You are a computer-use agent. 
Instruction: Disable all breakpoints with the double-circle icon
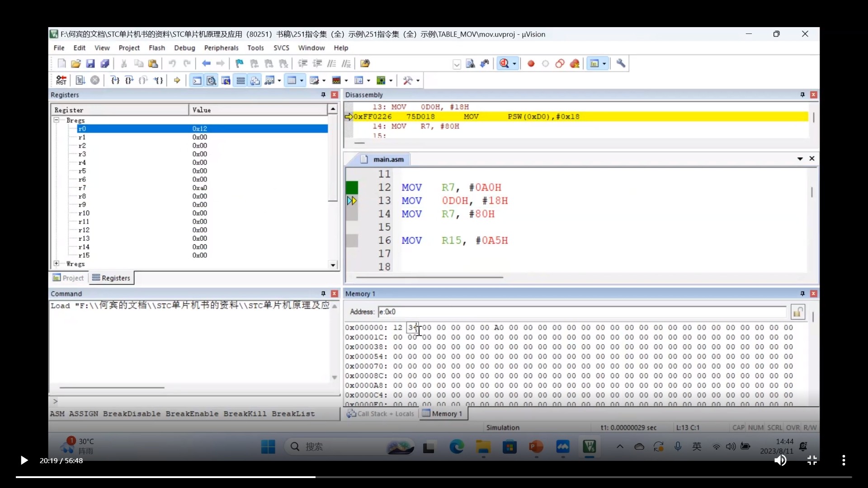click(x=560, y=64)
